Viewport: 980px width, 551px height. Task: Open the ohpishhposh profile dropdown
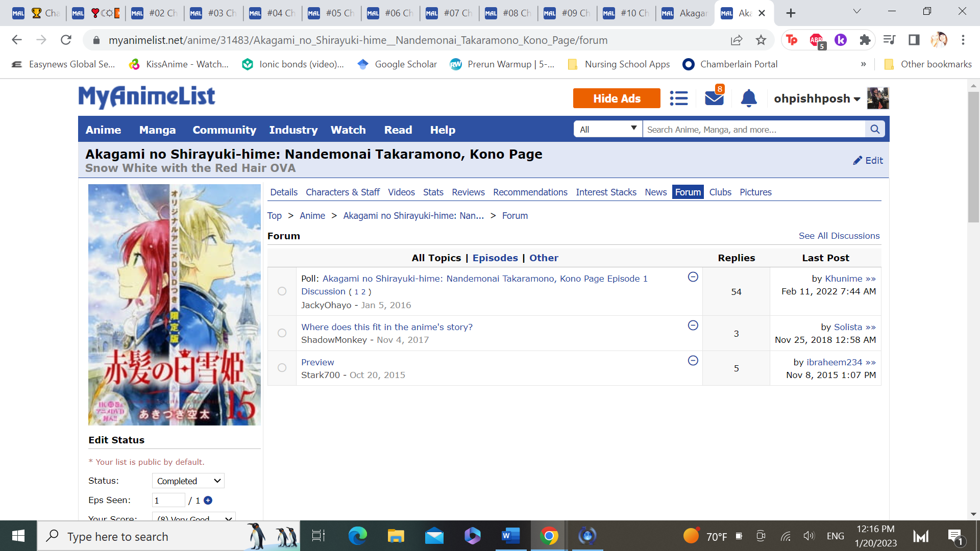point(817,98)
